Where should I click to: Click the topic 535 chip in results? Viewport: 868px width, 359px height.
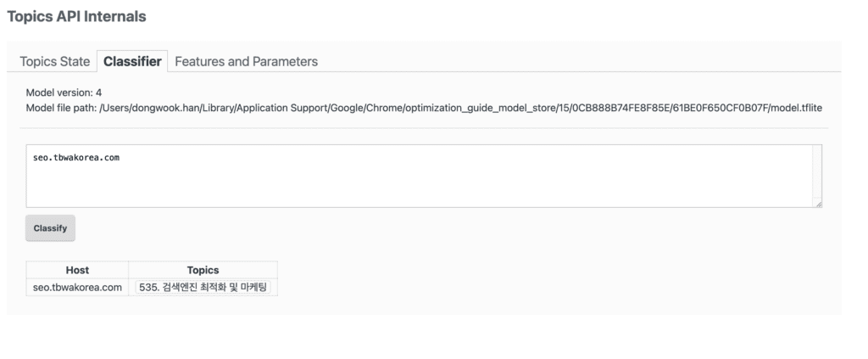tap(203, 287)
